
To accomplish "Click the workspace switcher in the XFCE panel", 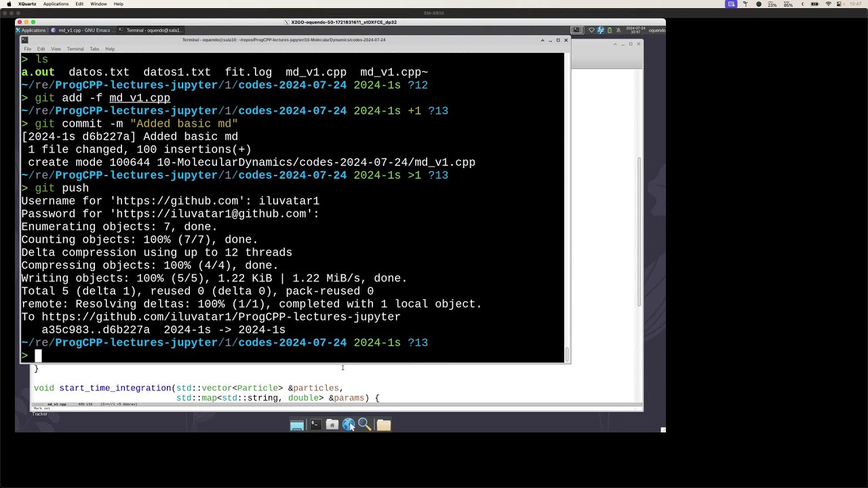I will click(577, 30).
